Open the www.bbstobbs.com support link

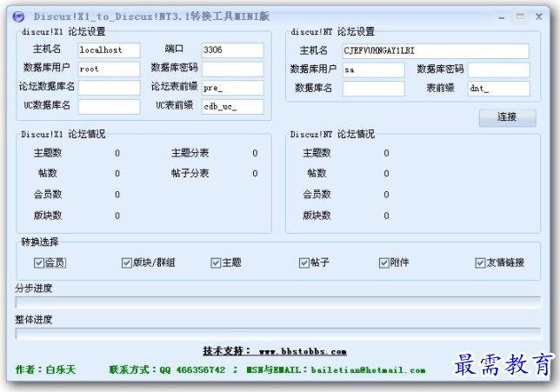303,351
